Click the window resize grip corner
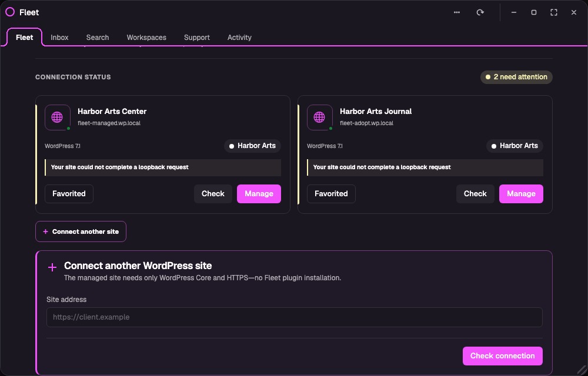 click(581, 370)
